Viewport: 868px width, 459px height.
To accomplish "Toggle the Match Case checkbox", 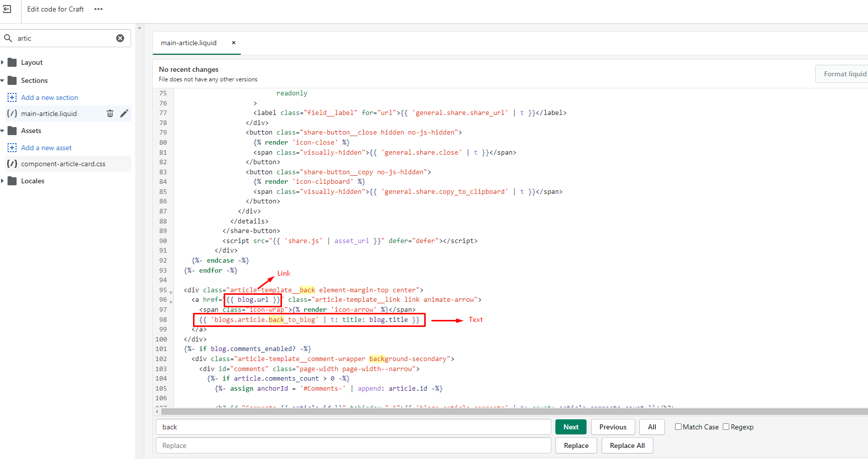I will coord(678,427).
